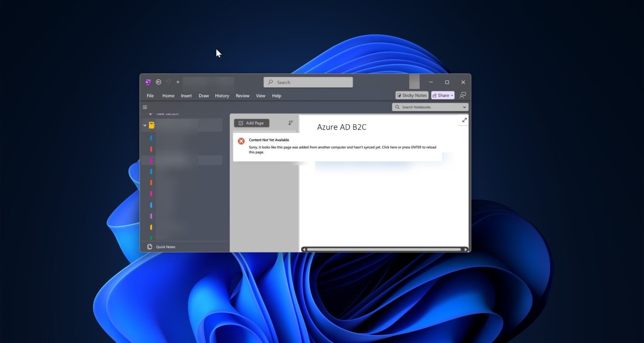Open the Draw ribbon tab
Viewport: 644px width, 343px height.
[x=204, y=96]
